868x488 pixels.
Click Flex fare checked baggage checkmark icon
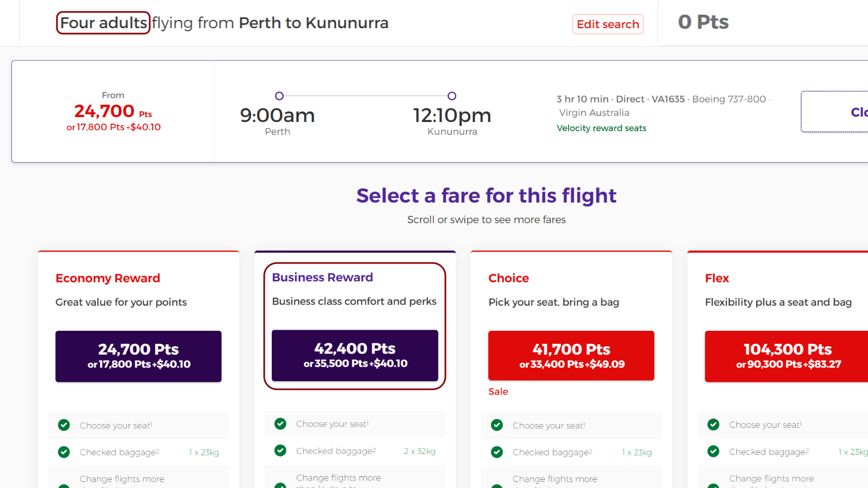pos(713,451)
